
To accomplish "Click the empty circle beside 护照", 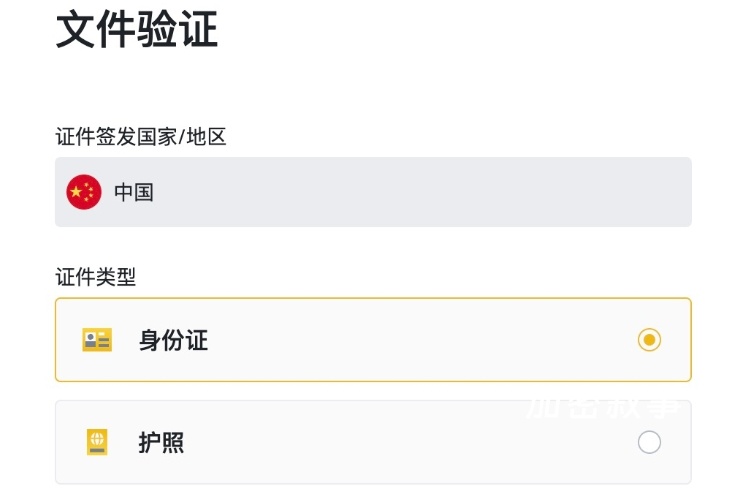I will click(x=649, y=442).
